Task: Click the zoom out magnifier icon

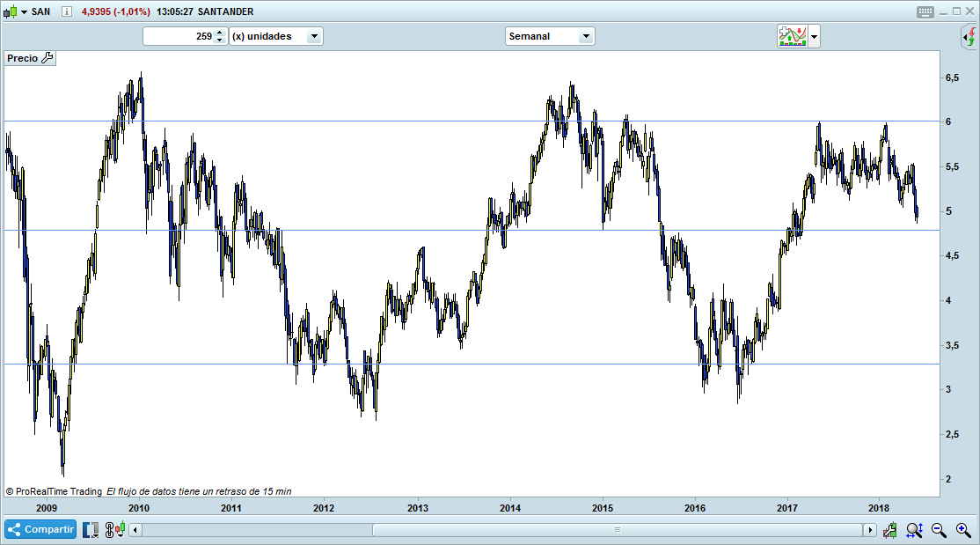Action: point(938,530)
